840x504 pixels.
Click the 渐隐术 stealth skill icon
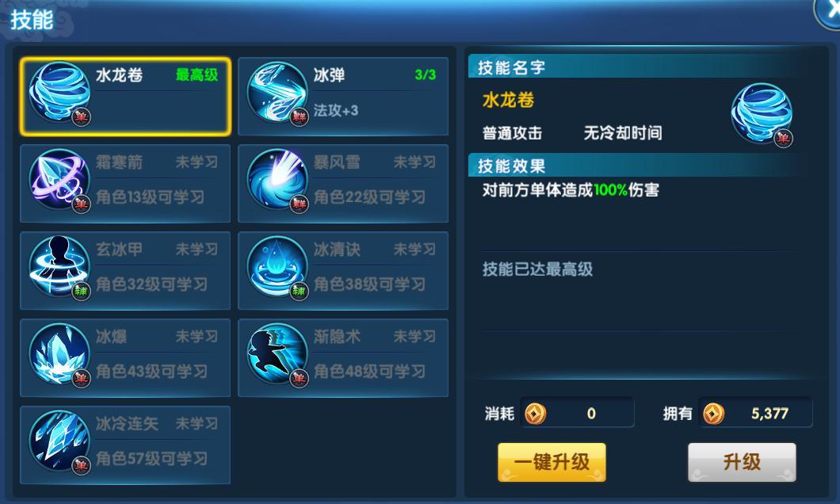point(277,354)
